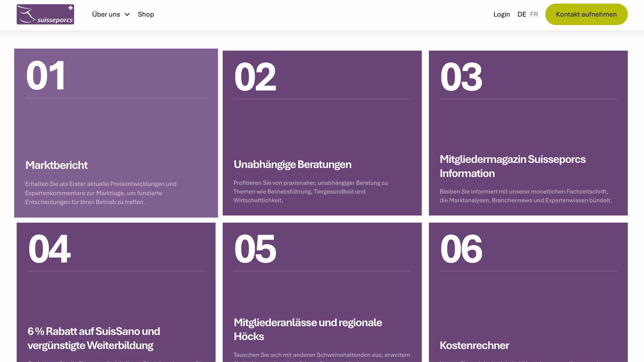Image resolution: width=644 pixels, height=362 pixels.
Task: Click the large 04 number
Action: 49,249
